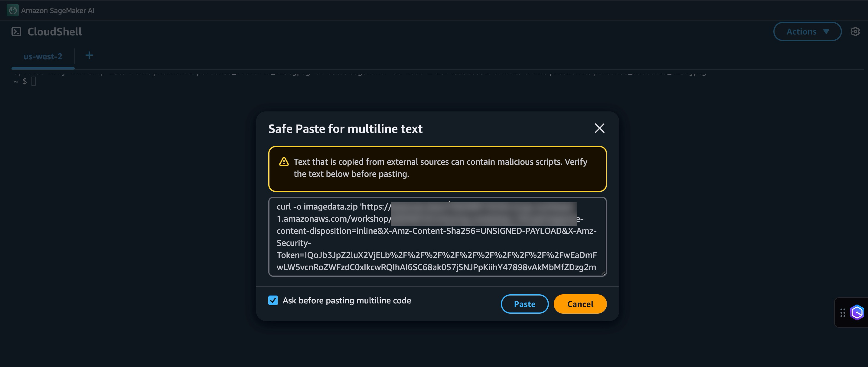The height and width of the screenshot is (367, 868).
Task: Click the CloudShell terminal icon
Action: tap(16, 32)
